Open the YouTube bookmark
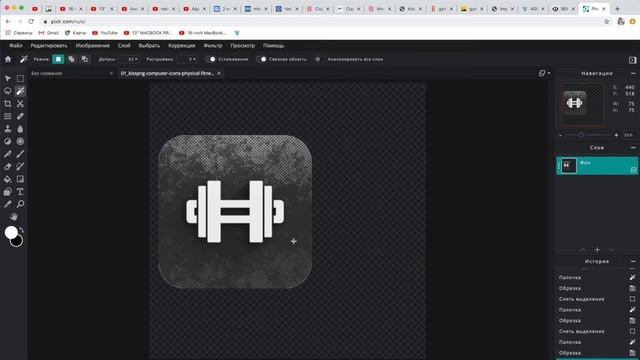Screen dimensions: 640x360 pos(105,33)
